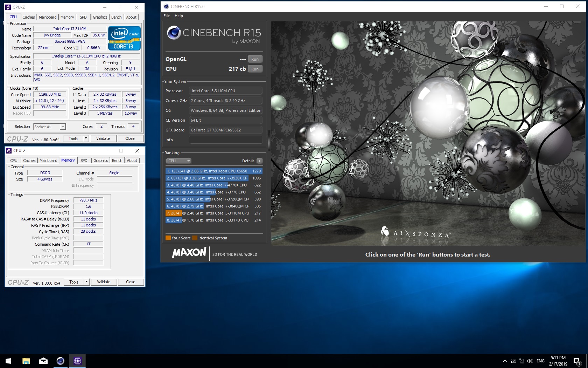Click Close button in bottom CPU-Z
Viewport: 588px width, 368px height.
(131, 282)
